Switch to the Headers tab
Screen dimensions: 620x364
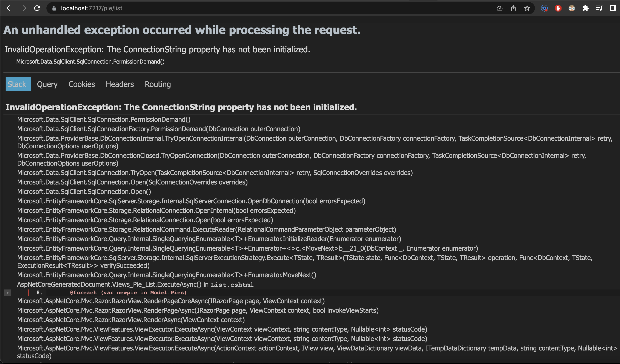click(x=120, y=84)
